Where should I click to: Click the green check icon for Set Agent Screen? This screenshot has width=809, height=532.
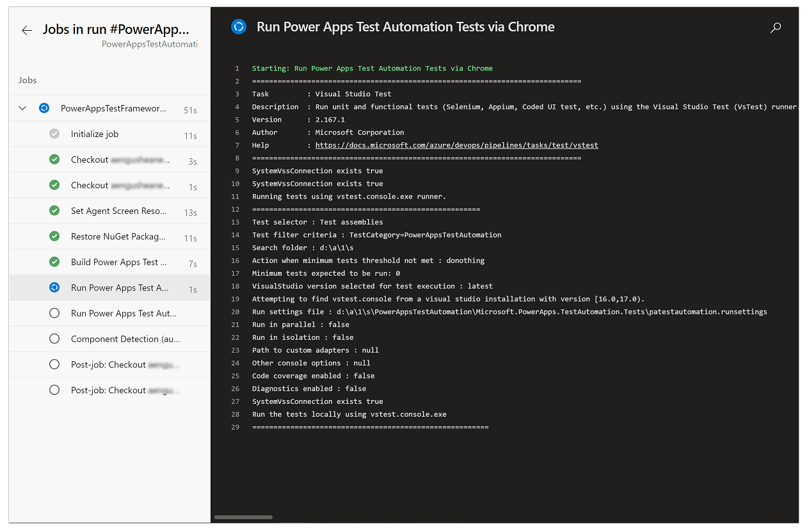point(54,211)
